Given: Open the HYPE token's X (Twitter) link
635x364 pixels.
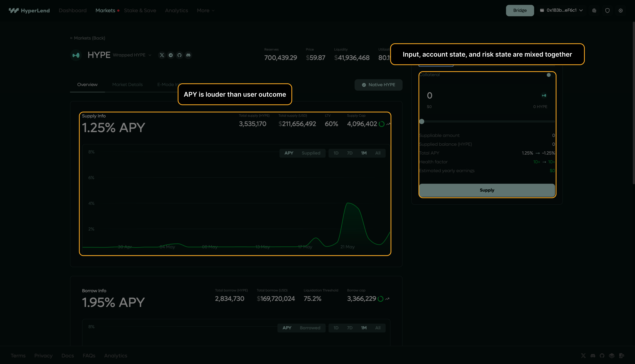Looking at the screenshot, I should (x=162, y=55).
